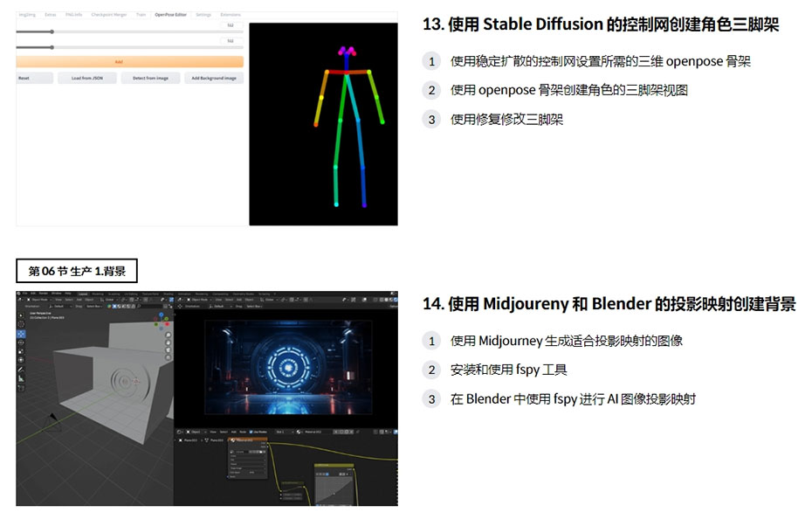Image resolution: width=812 pixels, height=519 pixels.
Task: Click the pan hand icon in the viewport
Action: [x=169, y=343]
